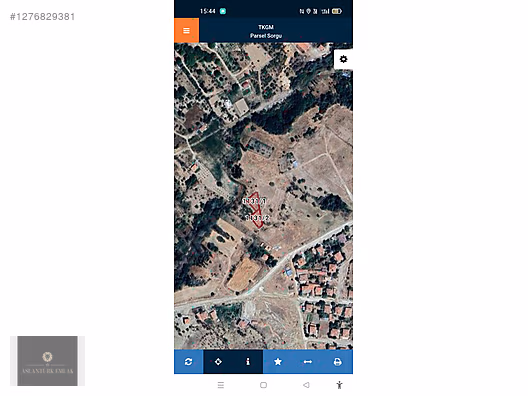Tap Android recent apps menu button
Viewport: 528px width, 396px height.
click(221, 385)
